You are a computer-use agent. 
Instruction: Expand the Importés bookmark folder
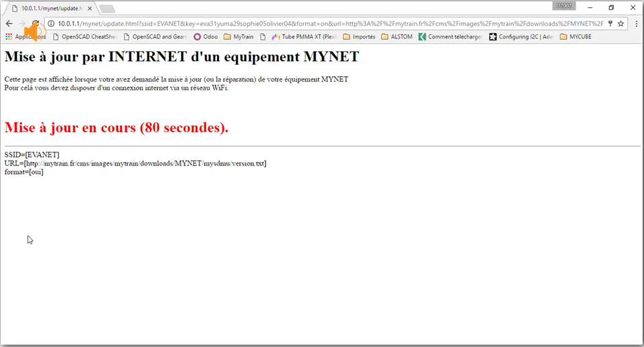tap(359, 36)
